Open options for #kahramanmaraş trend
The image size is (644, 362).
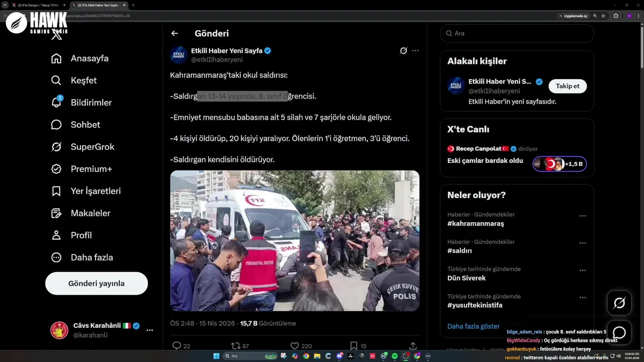click(583, 216)
